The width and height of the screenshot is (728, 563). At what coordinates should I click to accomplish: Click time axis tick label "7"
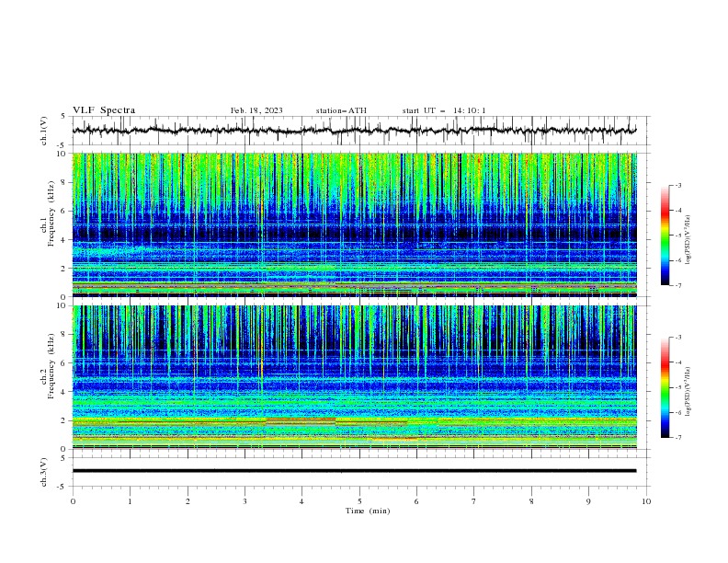point(474,501)
